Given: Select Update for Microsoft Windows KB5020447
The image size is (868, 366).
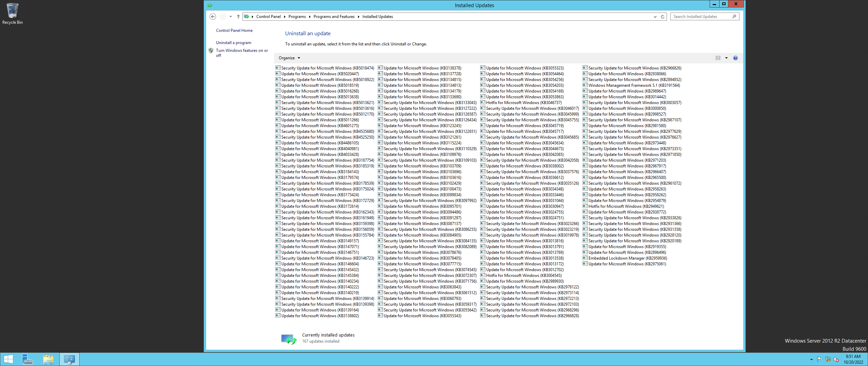Looking at the screenshot, I should pyautogui.click(x=317, y=74).
